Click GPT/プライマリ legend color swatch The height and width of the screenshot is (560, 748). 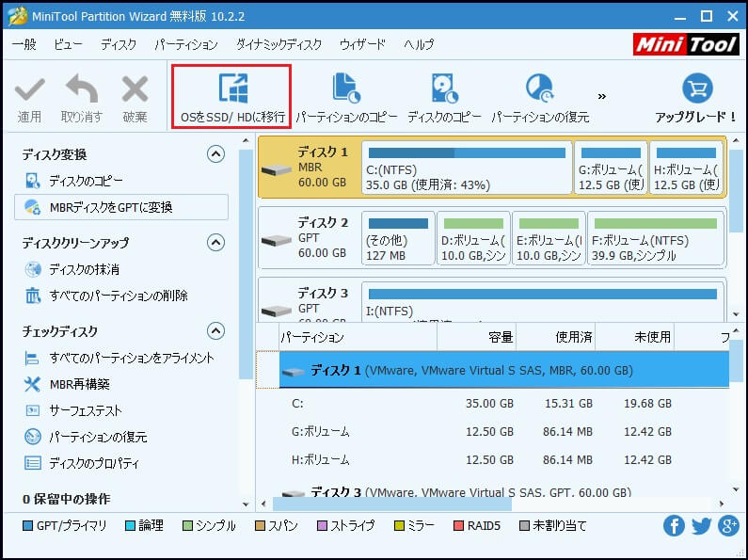coord(27,526)
